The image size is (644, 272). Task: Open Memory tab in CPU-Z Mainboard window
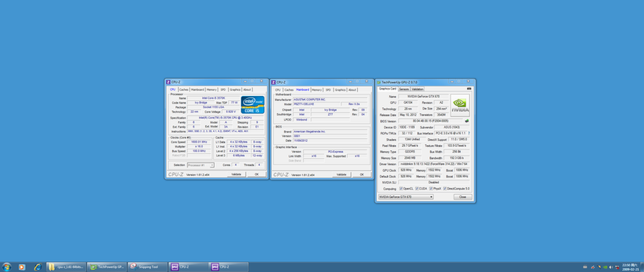317,90
